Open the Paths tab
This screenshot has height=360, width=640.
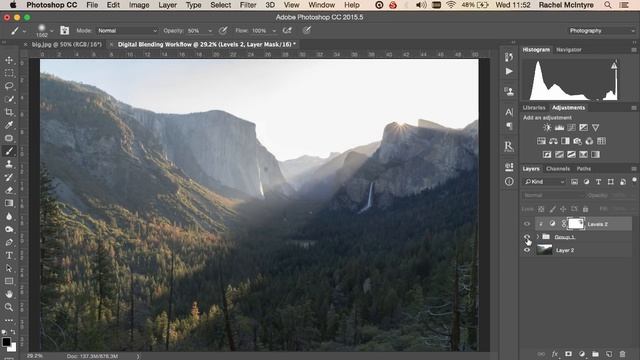[x=584, y=169]
